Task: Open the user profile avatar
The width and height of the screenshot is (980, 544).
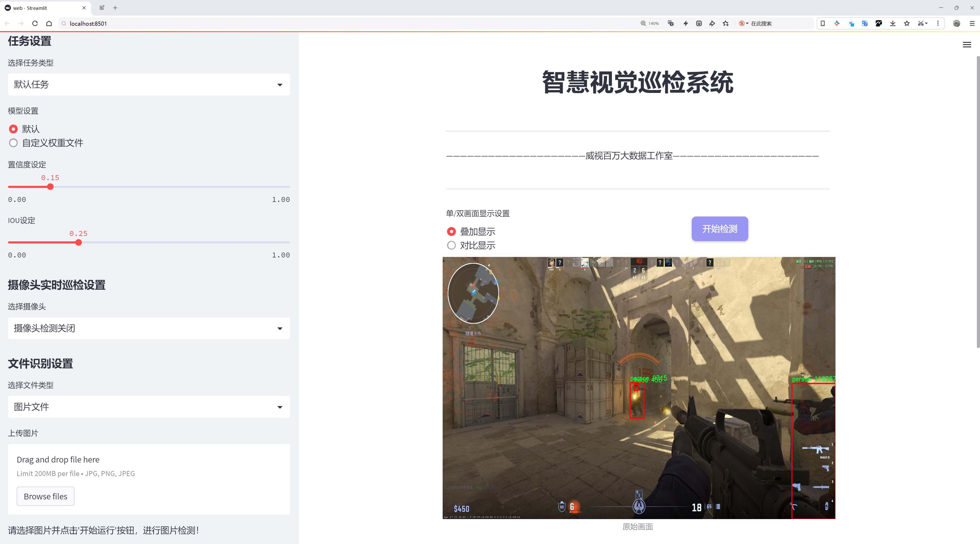Action: pos(956,23)
